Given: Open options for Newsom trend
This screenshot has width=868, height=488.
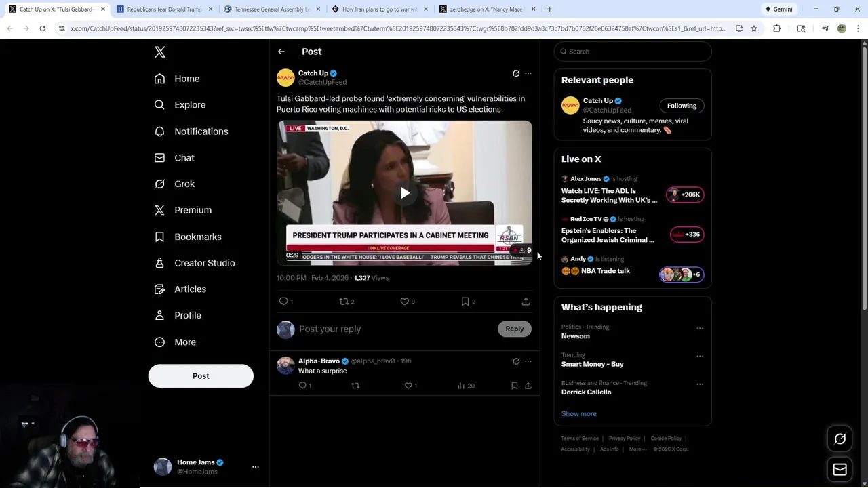Looking at the screenshot, I should coord(700,328).
